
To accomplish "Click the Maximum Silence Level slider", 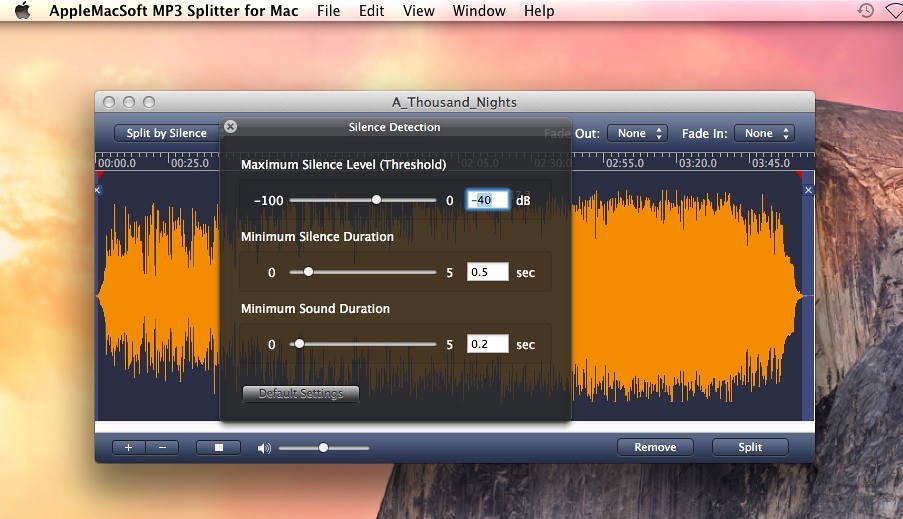I will point(363,200).
